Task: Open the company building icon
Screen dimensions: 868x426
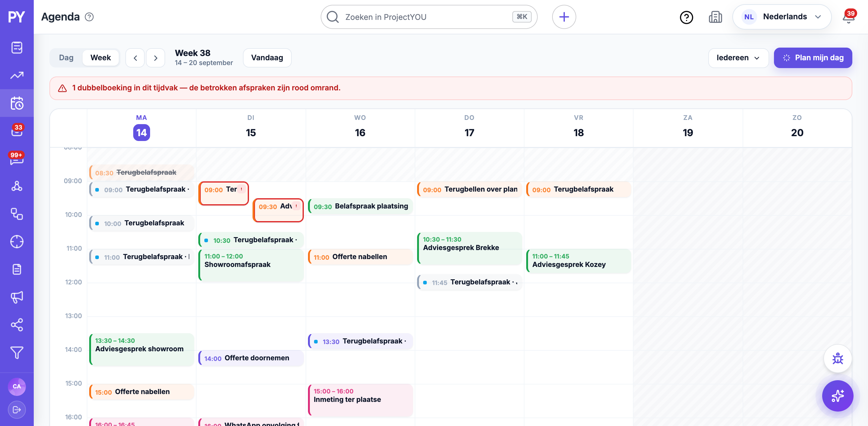Action: point(715,17)
